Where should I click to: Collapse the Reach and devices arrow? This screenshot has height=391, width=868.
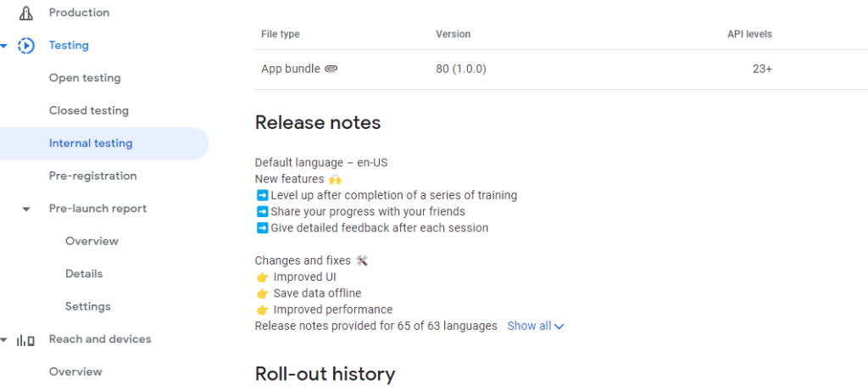coord(4,340)
